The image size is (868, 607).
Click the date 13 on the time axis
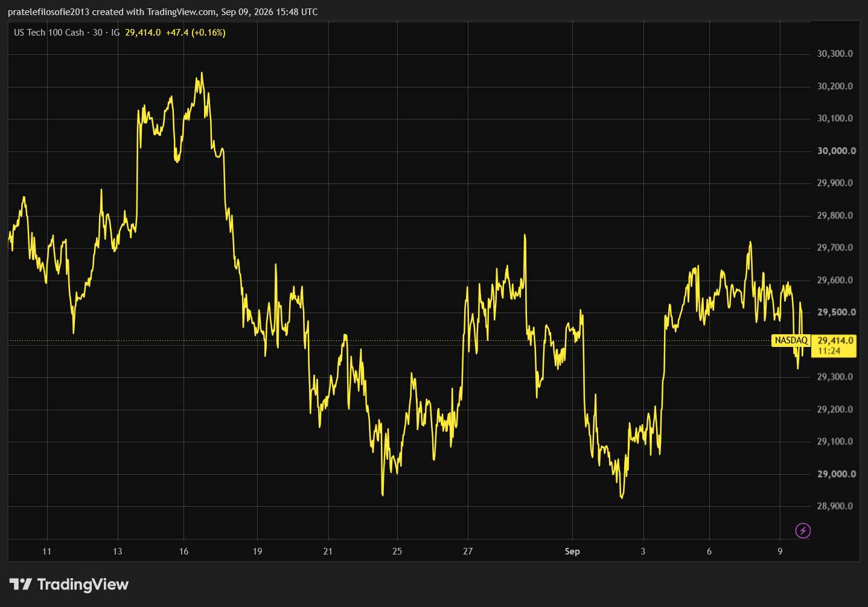pos(117,551)
